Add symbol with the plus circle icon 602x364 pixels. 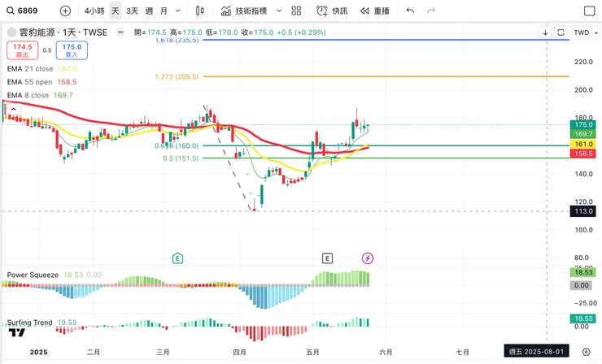(65, 11)
